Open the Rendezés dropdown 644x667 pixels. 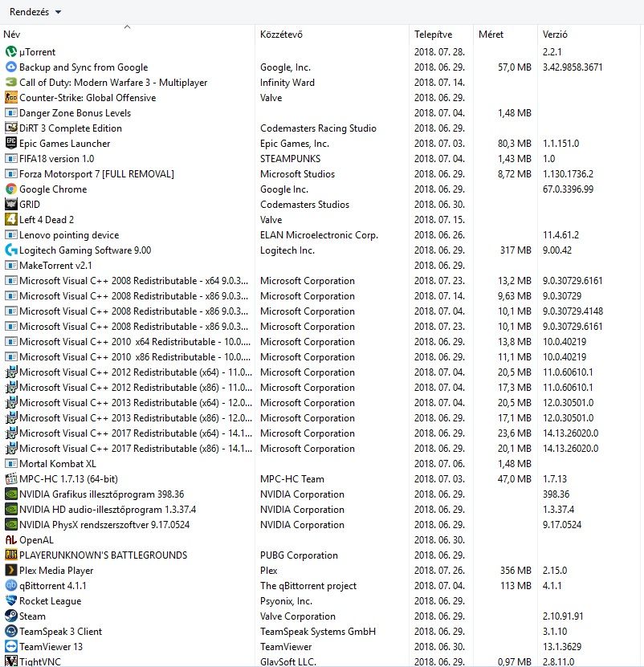(x=35, y=12)
